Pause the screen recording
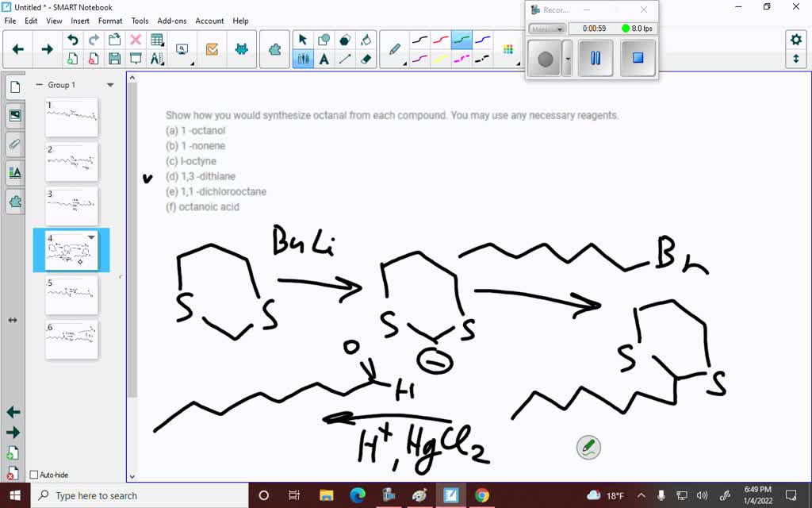 click(x=596, y=58)
